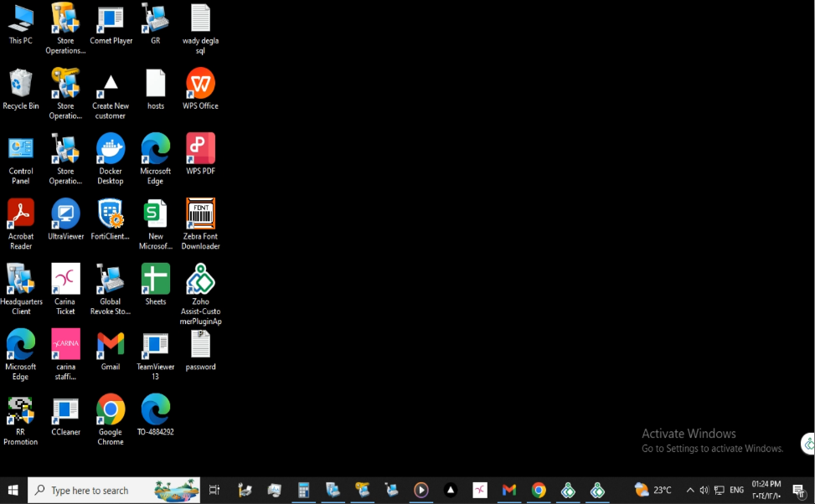Open This PC from the desktop
The width and height of the screenshot is (815, 504).
point(21,24)
